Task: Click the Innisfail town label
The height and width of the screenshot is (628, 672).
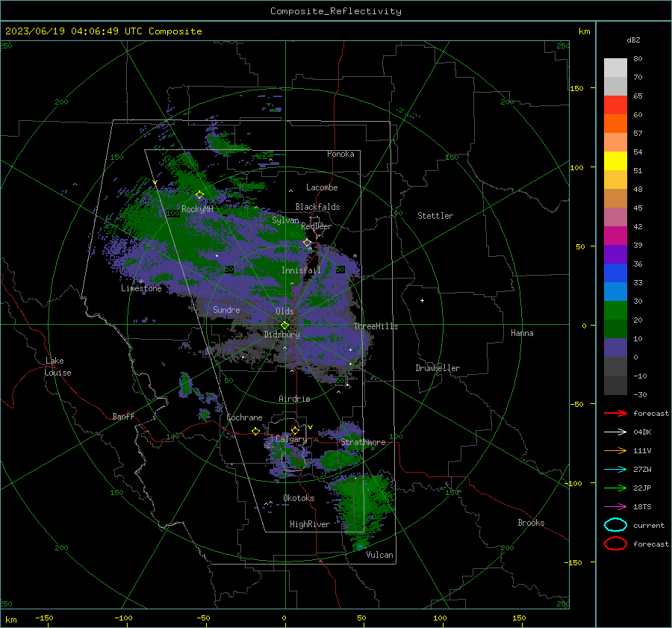Action: pyautogui.click(x=301, y=270)
